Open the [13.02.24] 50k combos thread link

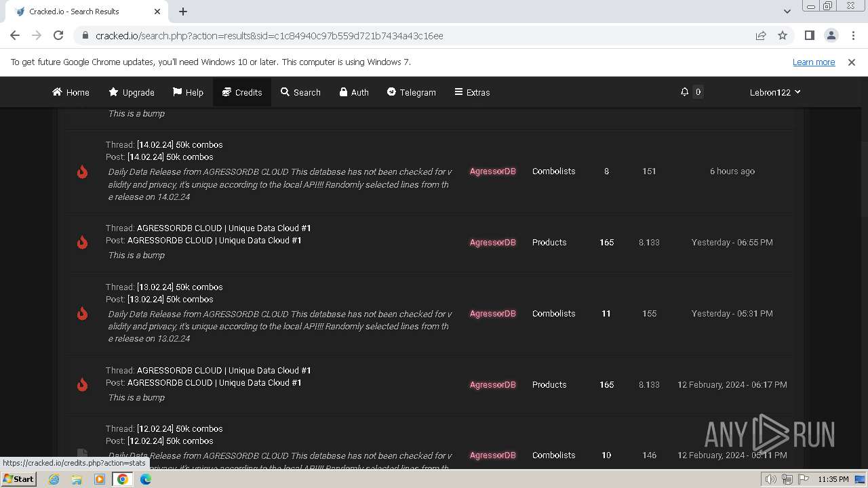pyautogui.click(x=180, y=287)
